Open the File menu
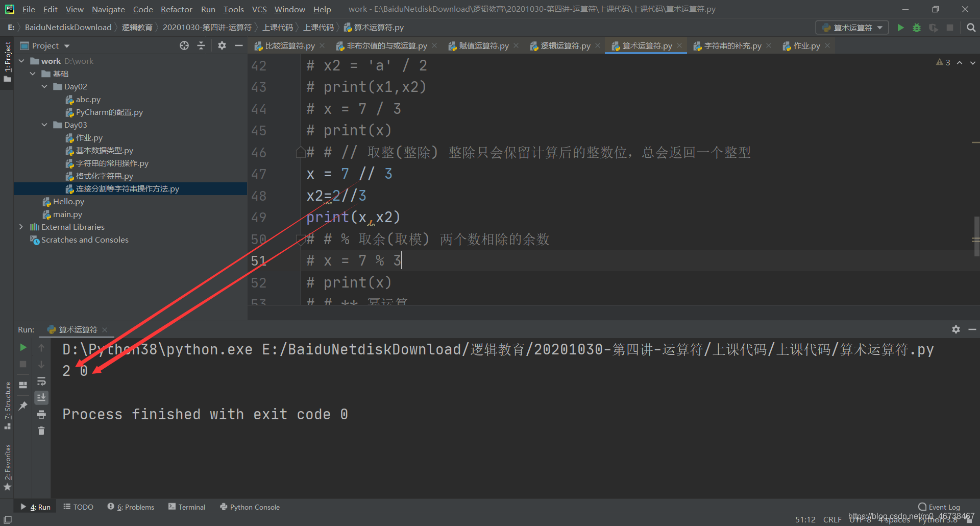 (x=29, y=9)
